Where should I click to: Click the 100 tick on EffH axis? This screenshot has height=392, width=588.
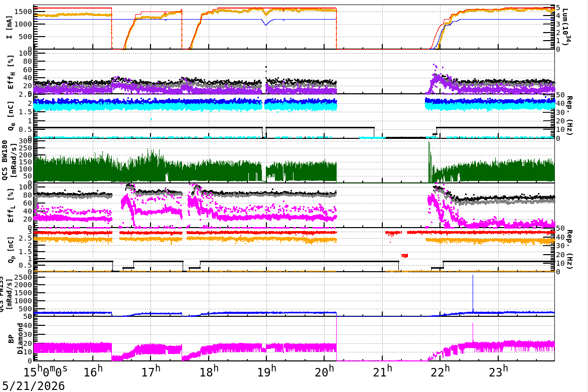click(25, 53)
